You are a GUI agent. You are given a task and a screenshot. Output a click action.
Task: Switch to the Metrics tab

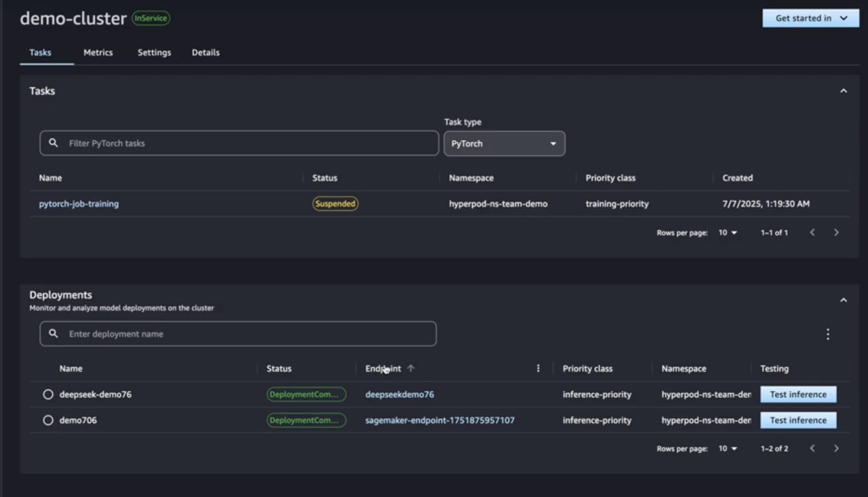click(98, 52)
